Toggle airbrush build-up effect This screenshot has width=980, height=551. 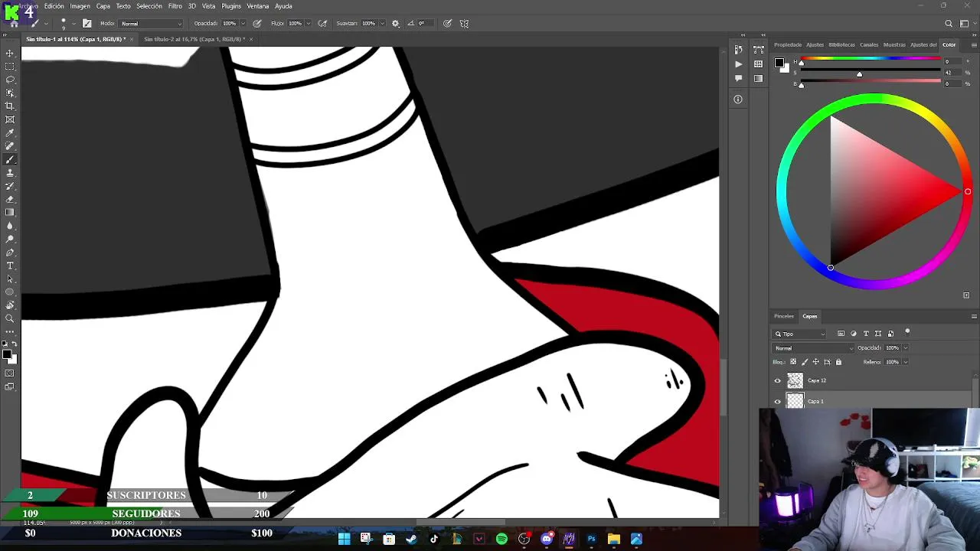click(x=322, y=24)
